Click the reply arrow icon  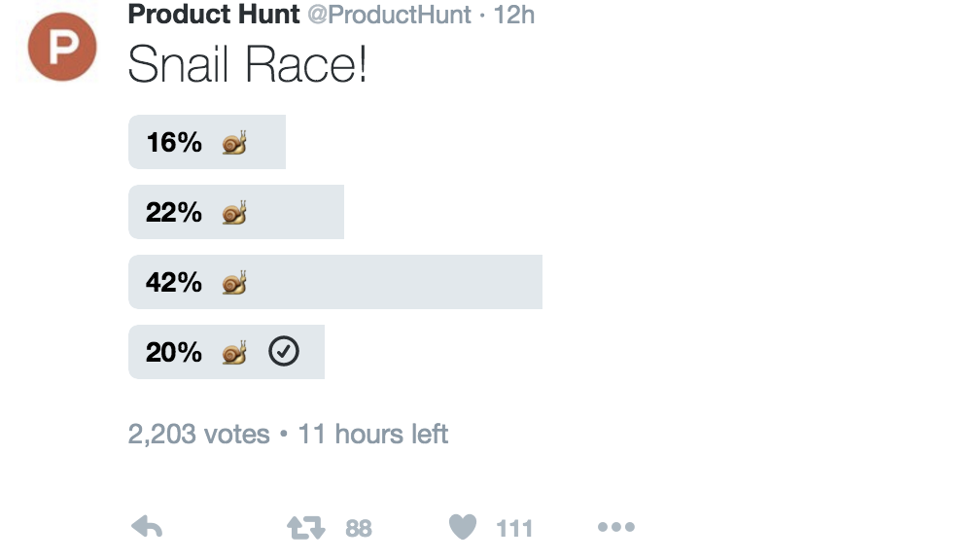click(147, 527)
